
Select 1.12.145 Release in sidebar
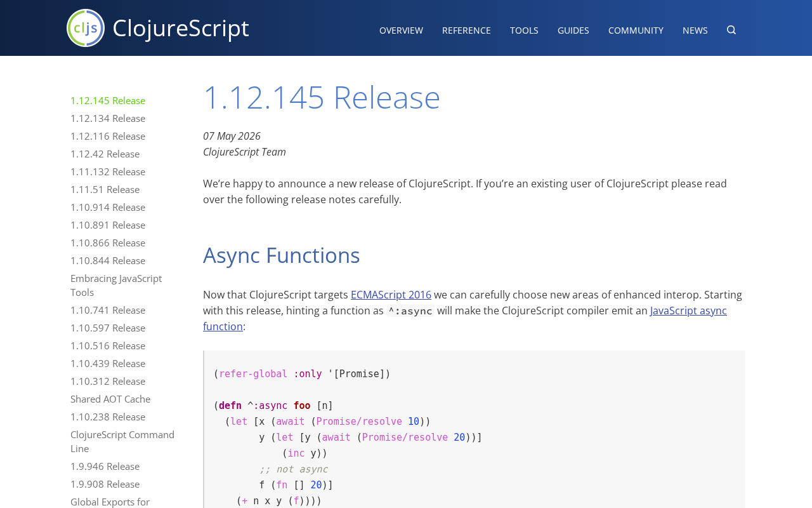(x=108, y=100)
